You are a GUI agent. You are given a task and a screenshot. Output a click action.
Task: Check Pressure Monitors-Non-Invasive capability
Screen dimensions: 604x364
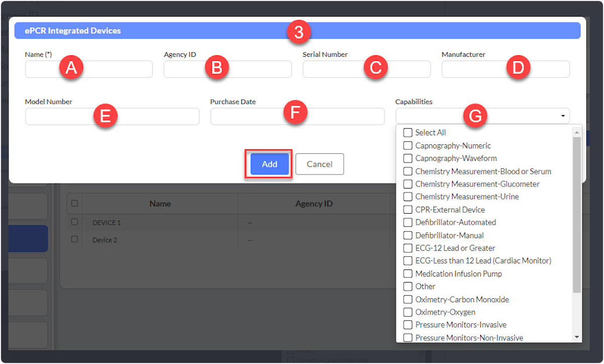pyautogui.click(x=408, y=338)
